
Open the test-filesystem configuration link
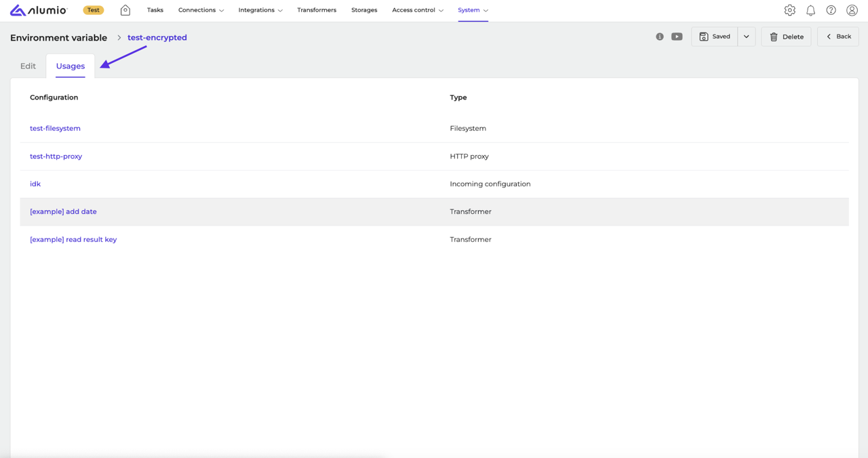pyautogui.click(x=55, y=128)
